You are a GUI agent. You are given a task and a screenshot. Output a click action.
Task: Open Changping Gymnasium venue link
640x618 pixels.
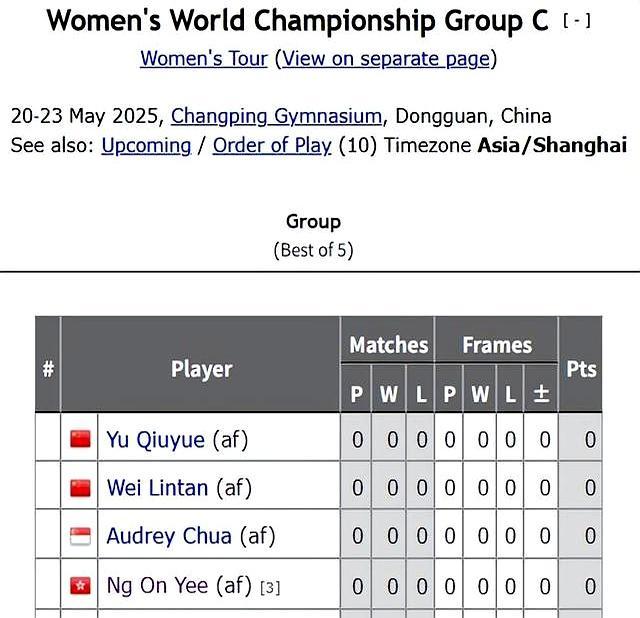[x=276, y=116]
